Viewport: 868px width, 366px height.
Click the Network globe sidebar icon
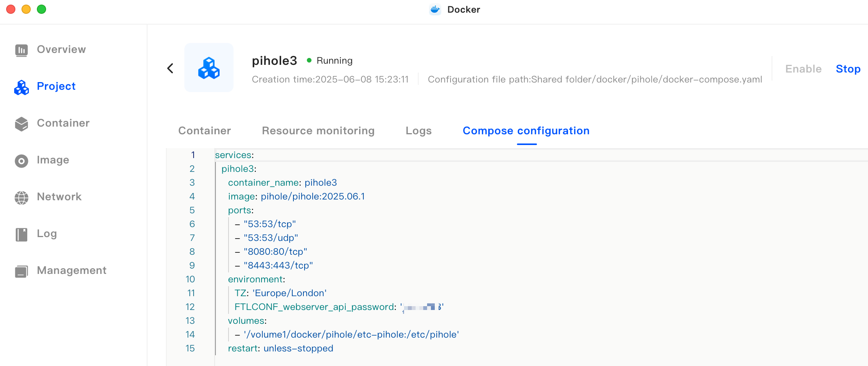(22, 198)
